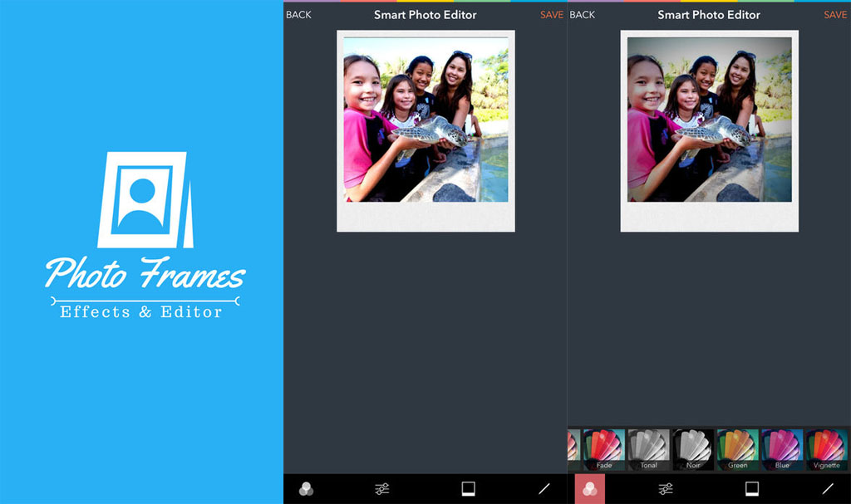This screenshot has width=851, height=504.
Task: Open adjustment sliders icon below the filter strip
Action: click(666, 489)
